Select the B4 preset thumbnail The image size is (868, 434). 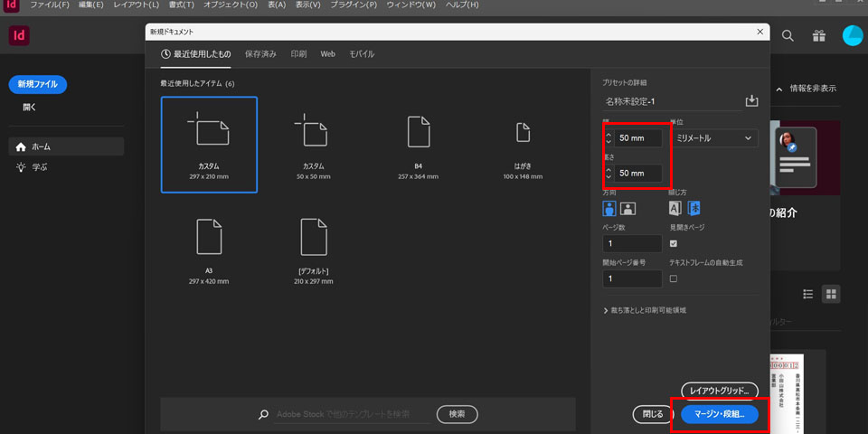(418, 145)
